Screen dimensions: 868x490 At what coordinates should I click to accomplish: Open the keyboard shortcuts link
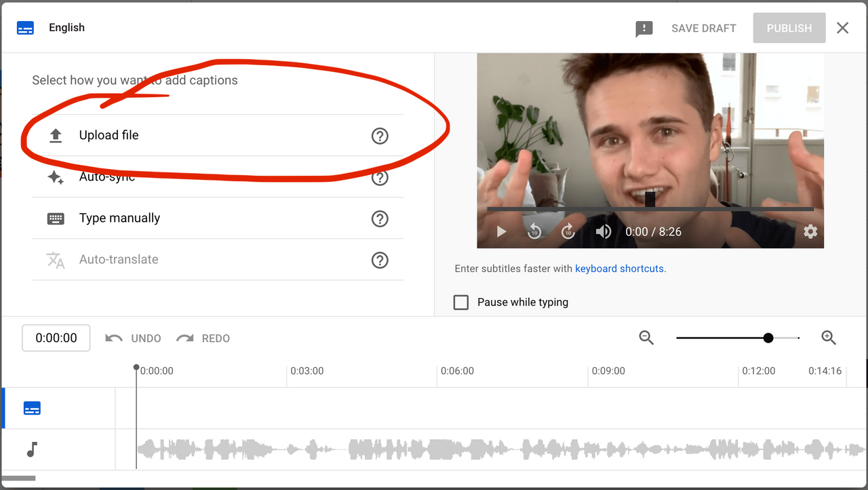click(x=619, y=268)
